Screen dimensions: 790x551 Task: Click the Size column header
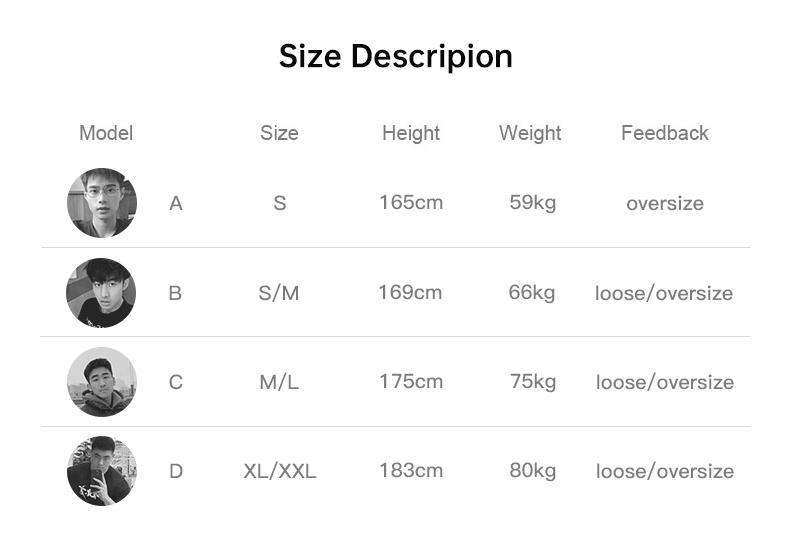click(279, 133)
